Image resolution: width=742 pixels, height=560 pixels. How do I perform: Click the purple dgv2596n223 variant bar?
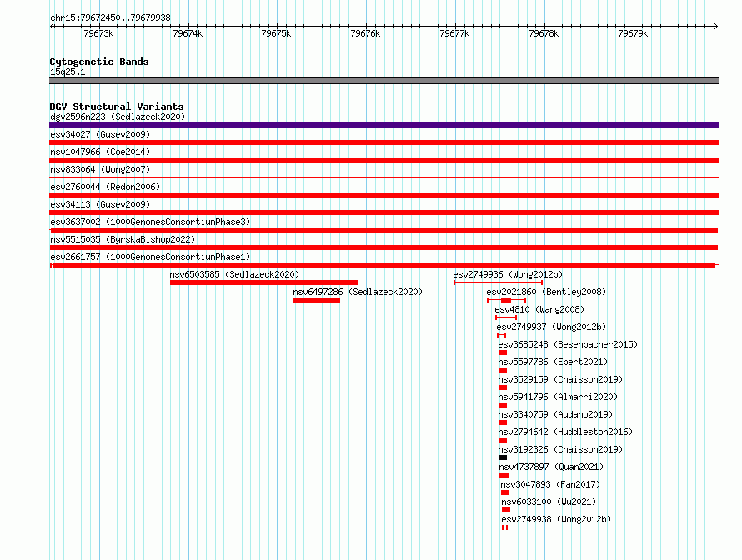coord(384,125)
